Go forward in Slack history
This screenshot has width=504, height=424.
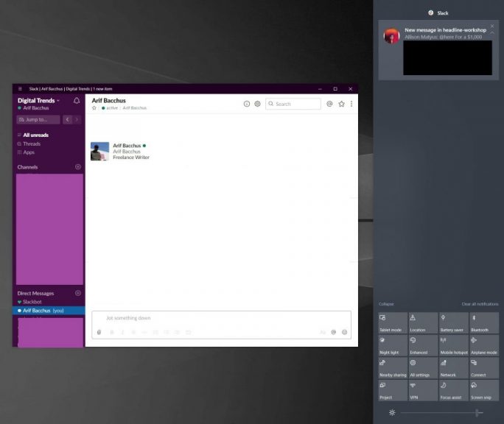point(77,119)
